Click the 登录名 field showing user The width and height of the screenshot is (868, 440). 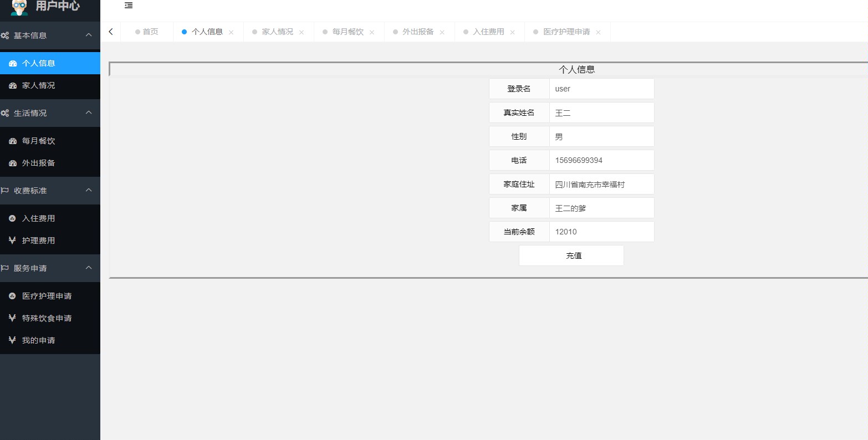coord(602,89)
